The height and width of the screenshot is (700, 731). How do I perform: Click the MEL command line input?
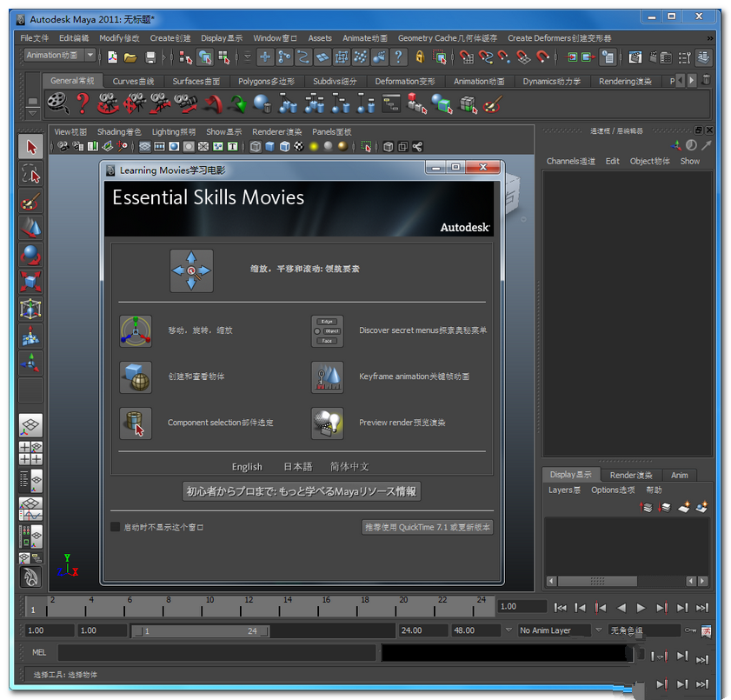click(216, 652)
